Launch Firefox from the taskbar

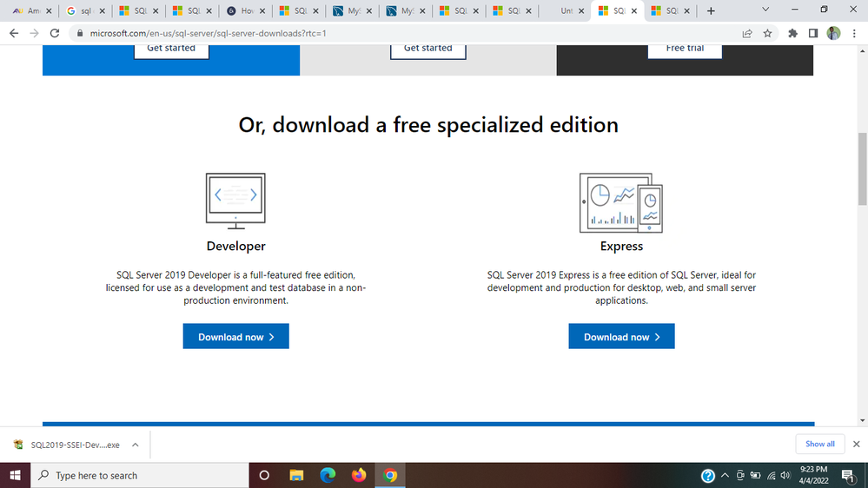point(359,475)
